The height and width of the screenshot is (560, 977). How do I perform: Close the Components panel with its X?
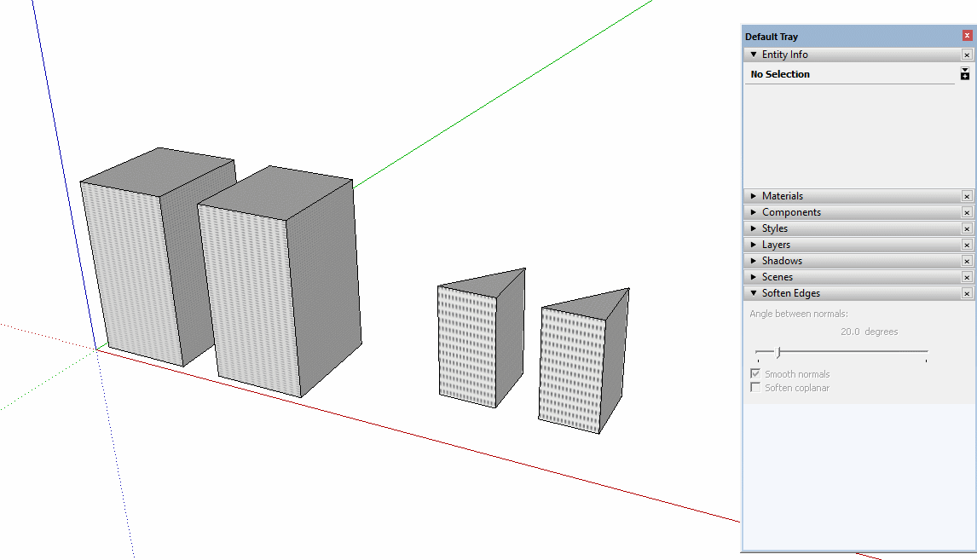(967, 212)
